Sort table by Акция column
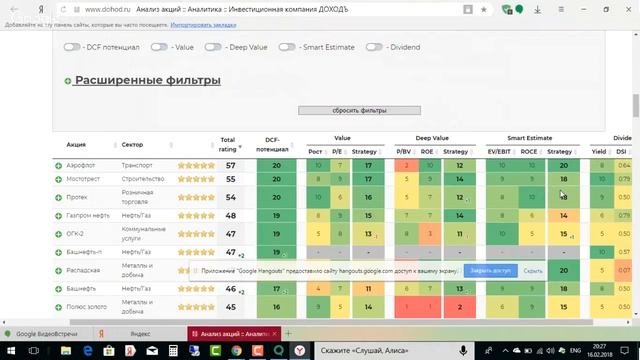The height and width of the screenshot is (360, 640). point(76,144)
